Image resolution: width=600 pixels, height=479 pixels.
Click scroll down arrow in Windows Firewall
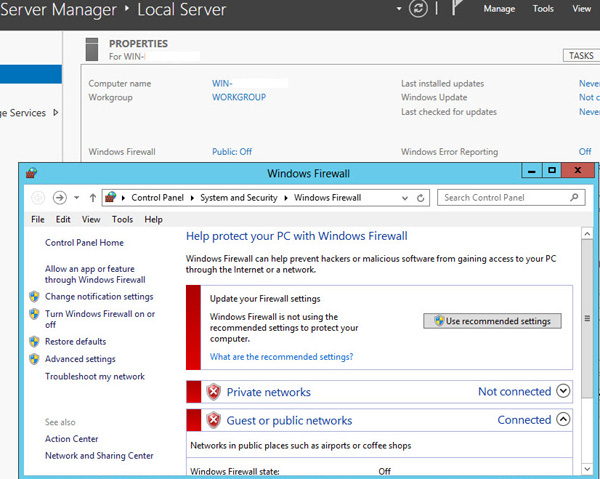point(587,468)
